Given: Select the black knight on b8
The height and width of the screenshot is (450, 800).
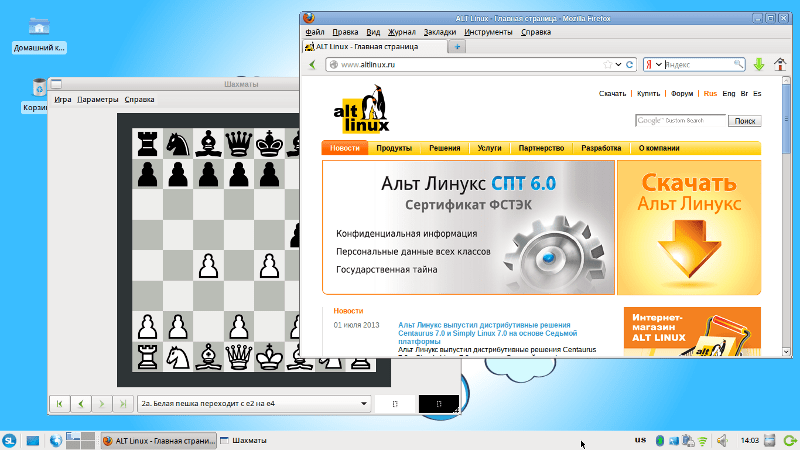Looking at the screenshot, I should click(x=178, y=143).
